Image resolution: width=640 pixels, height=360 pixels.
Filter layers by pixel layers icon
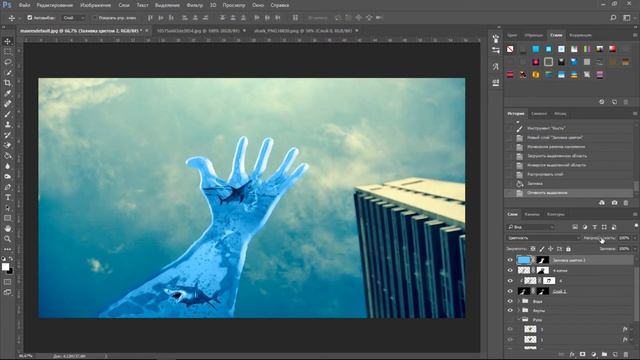click(x=575, y=227)
